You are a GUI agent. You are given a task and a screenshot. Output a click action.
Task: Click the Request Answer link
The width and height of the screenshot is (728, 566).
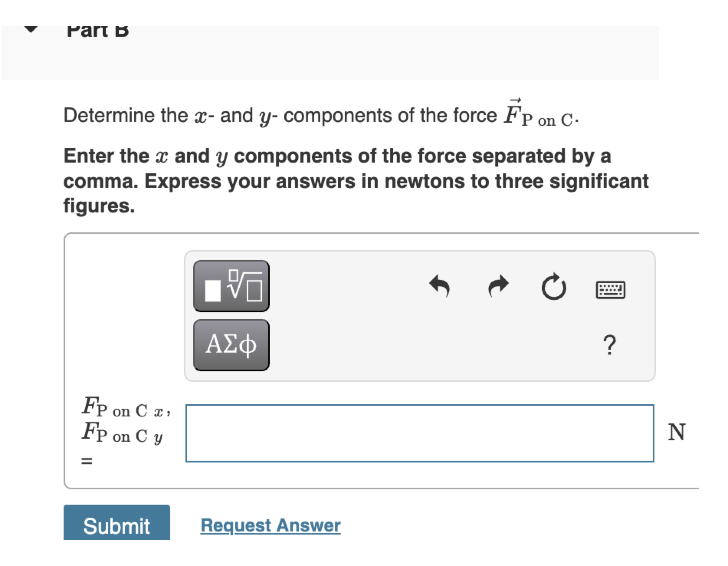coord(270,525)
